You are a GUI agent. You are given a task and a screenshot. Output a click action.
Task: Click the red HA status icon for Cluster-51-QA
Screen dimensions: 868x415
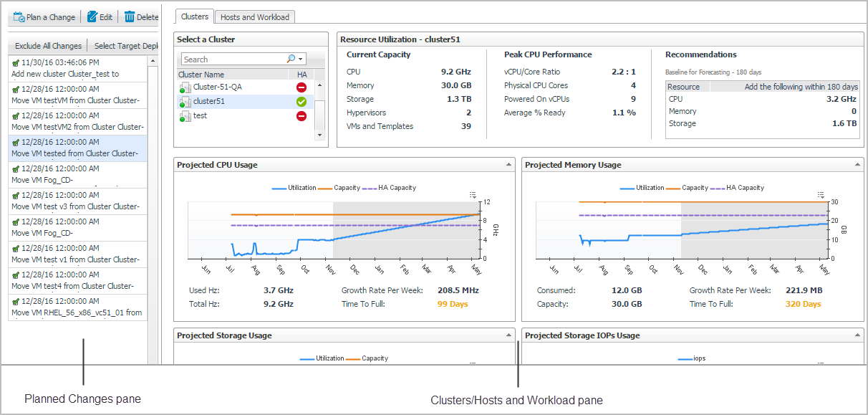coord(302,87)
